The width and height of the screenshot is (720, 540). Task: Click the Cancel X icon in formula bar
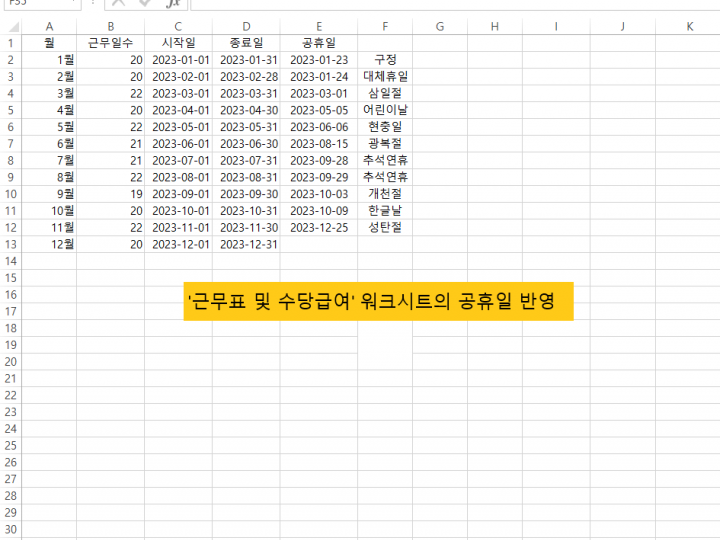(119, 4)
